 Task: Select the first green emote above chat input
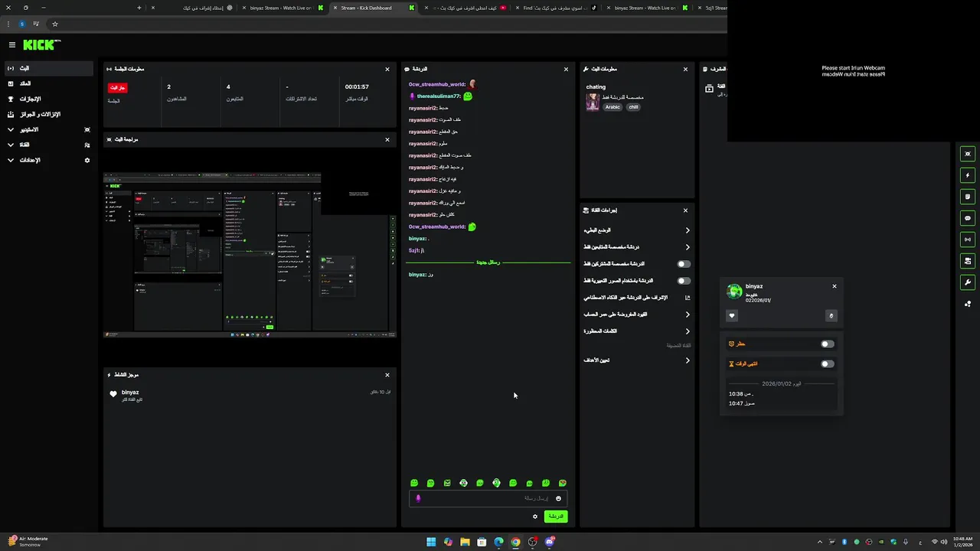click(x=414, y=483)
